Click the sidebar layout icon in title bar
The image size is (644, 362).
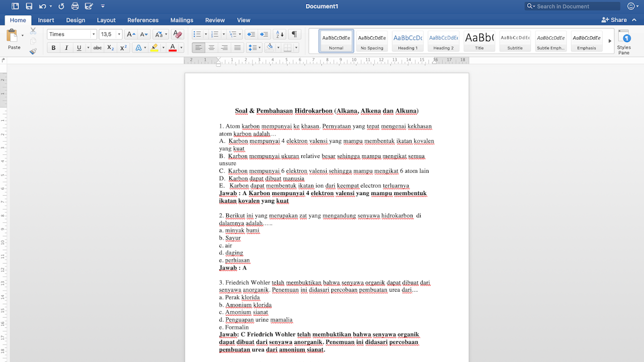15,6
